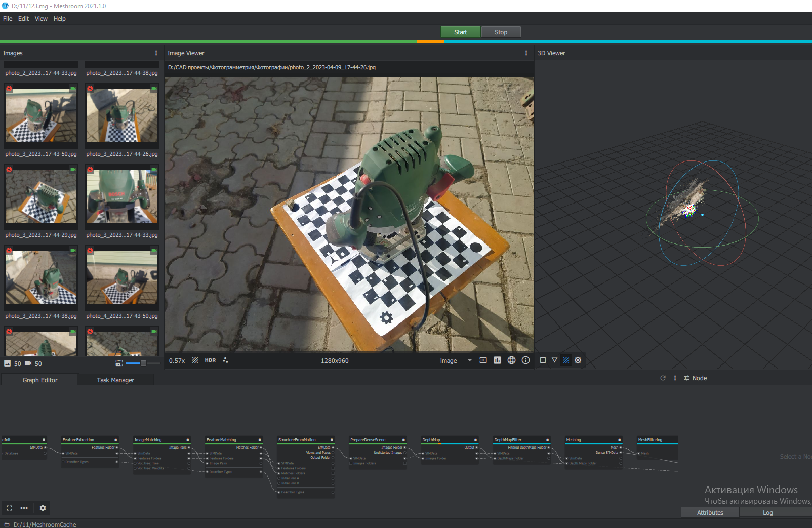Toggle bounding box in 3D viewer
Screen dimensions: 812x528
(543, 360)
